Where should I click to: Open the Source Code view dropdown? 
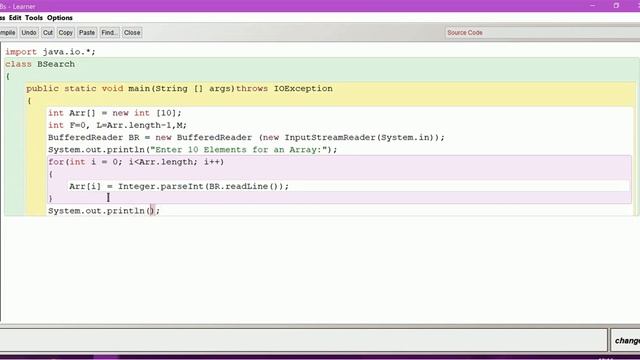tap(542, 33)
